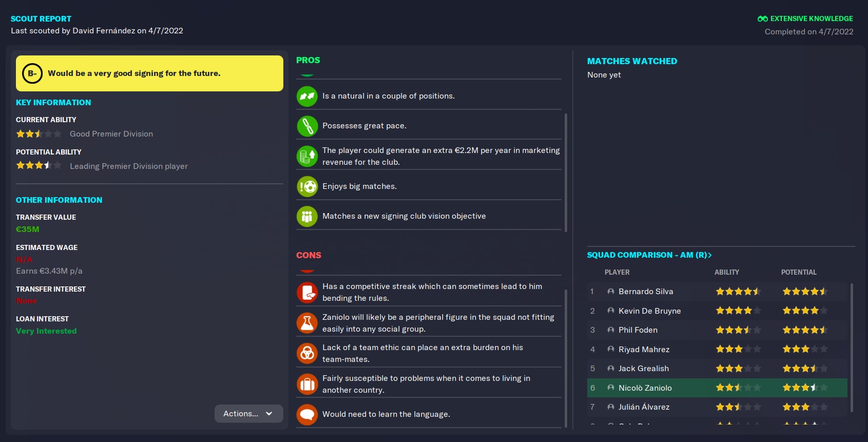868x442 pixels.
Task: Click Phil Foden's player profile icon
Action: [x=611, y=330]
